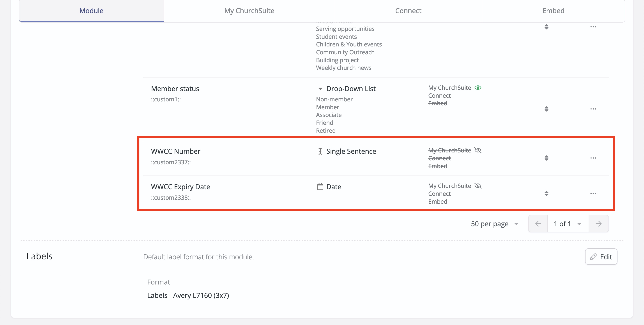Click the Embed link under WWCC Number
644x325 pixels.
[x=437, y=166]
